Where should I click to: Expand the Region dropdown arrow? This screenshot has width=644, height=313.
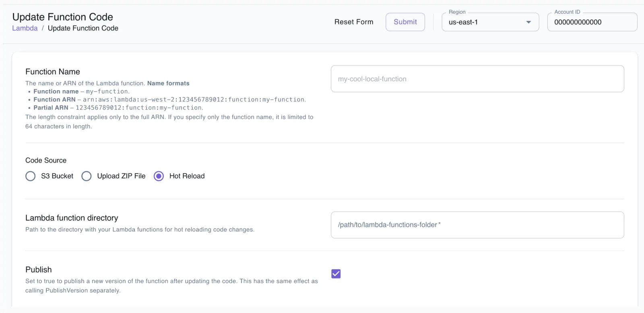pyautogui.click(x=528, y=22)
